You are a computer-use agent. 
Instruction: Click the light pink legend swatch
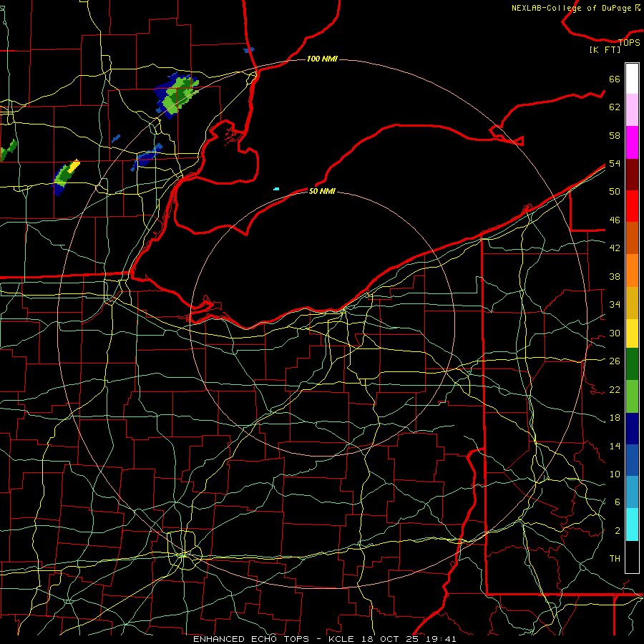[x=632, y=110]
